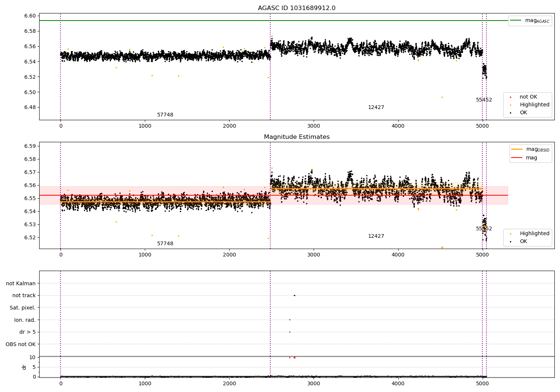560x392 pixels.
Task: Click the 6.50 tick on top plot
Action: click(x=30, y=92)
